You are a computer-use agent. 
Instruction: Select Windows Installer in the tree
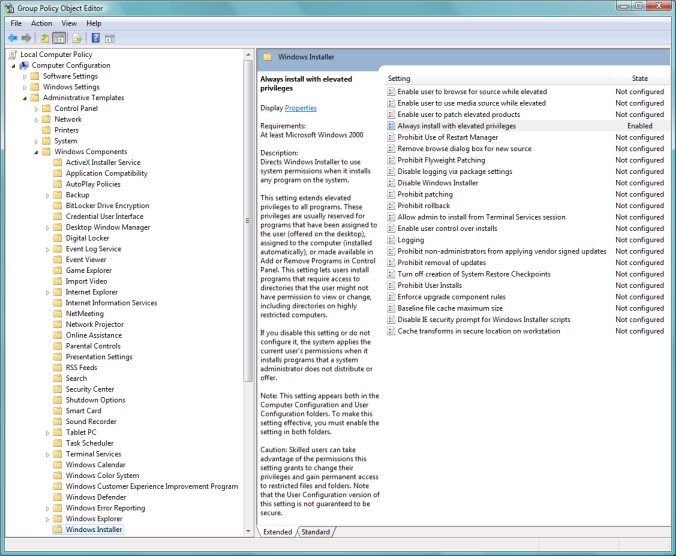click(x=94, y=529)
